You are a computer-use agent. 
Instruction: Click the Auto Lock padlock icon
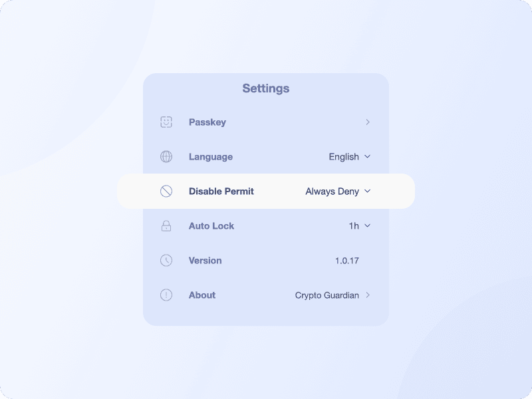pyautogui.click(x=166, y=226)
